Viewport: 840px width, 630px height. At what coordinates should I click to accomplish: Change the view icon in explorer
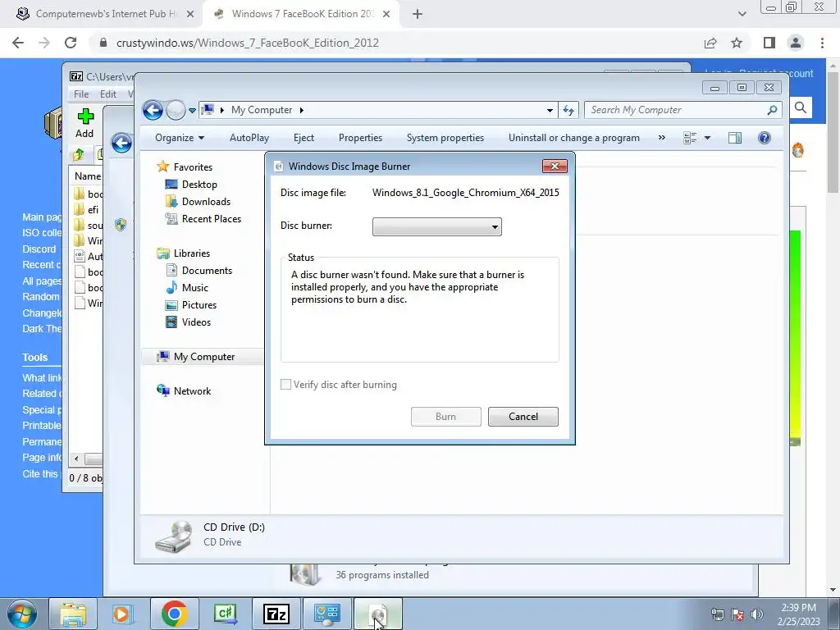[690, 138]
